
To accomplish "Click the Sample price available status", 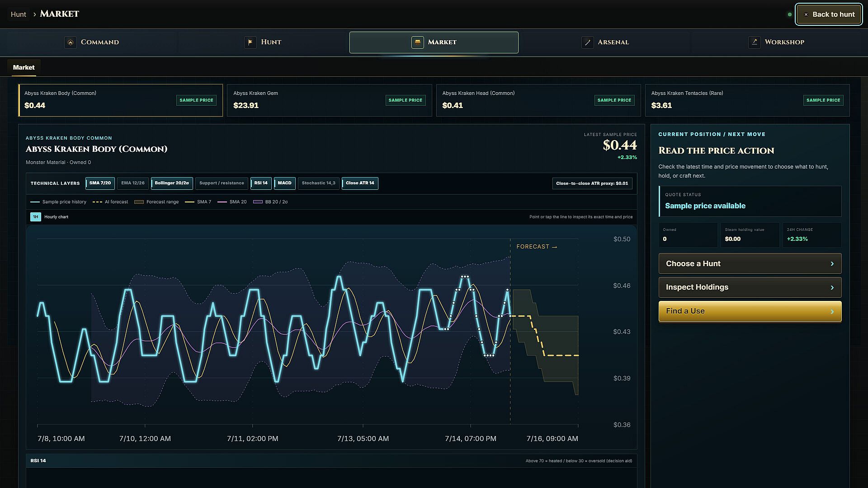I will tap(705, 206).
